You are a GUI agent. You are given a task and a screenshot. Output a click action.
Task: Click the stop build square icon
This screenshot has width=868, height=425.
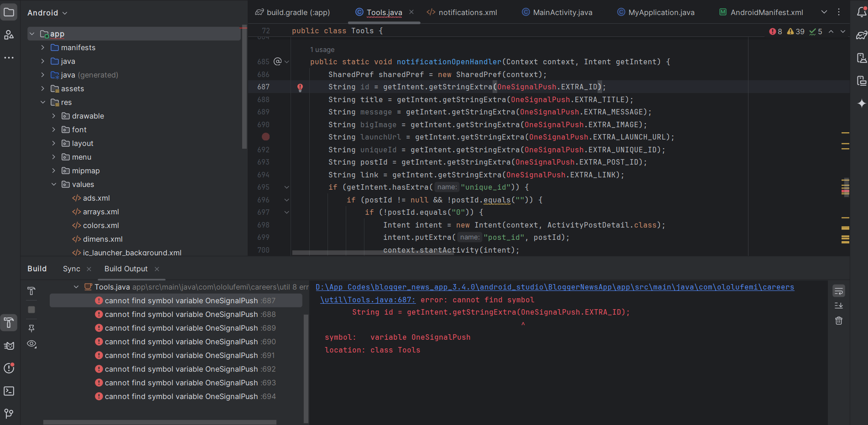(31, 310)
